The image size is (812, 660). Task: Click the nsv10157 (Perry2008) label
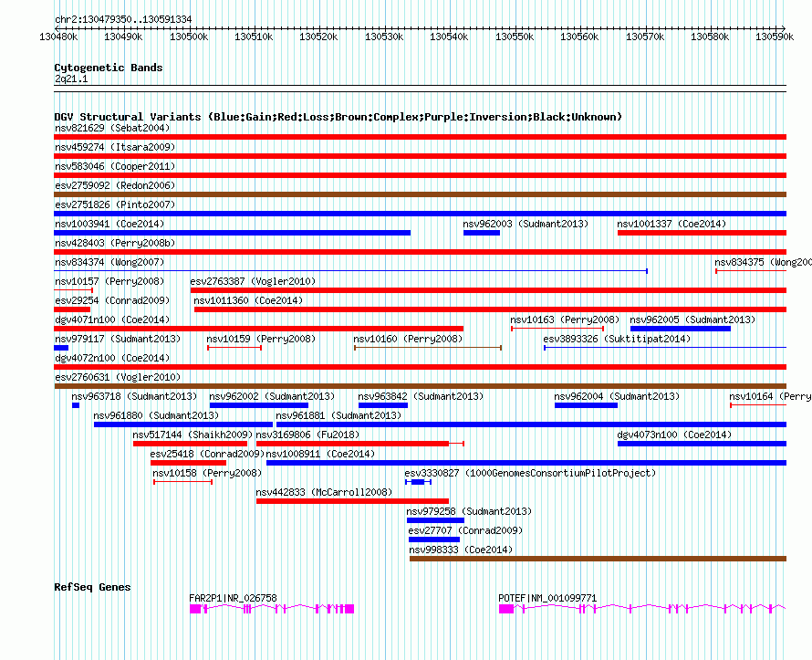click(x=109, y=281)
